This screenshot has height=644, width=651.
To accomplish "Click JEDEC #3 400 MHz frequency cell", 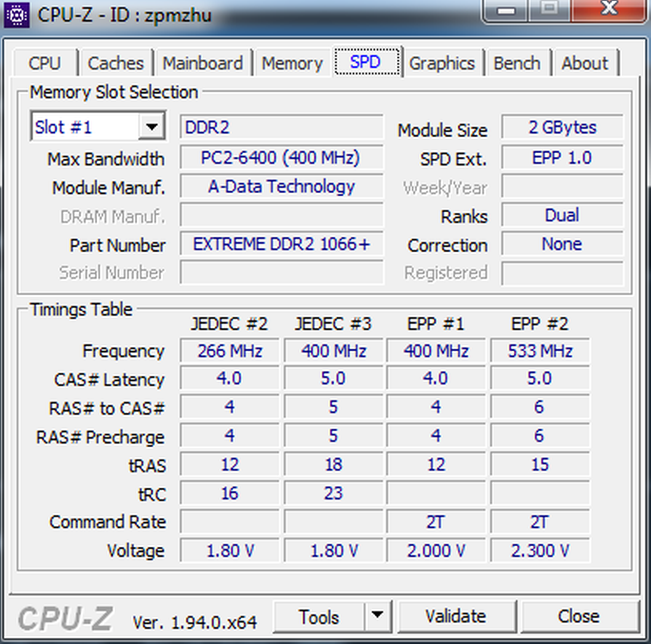I will click(334, 351).
